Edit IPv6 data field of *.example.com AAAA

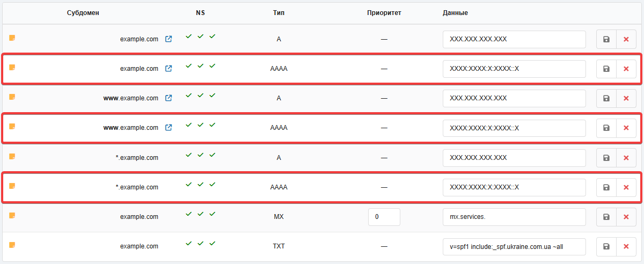coord(514,187)
